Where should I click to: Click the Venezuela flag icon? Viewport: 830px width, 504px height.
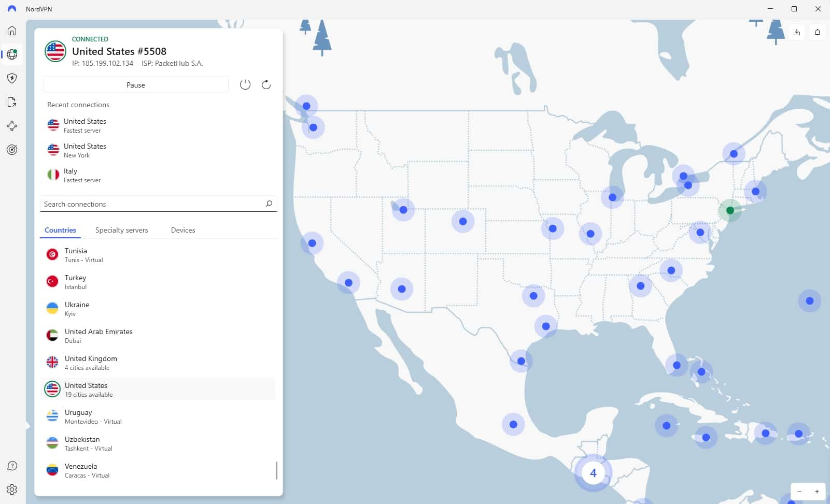[52, 470]
